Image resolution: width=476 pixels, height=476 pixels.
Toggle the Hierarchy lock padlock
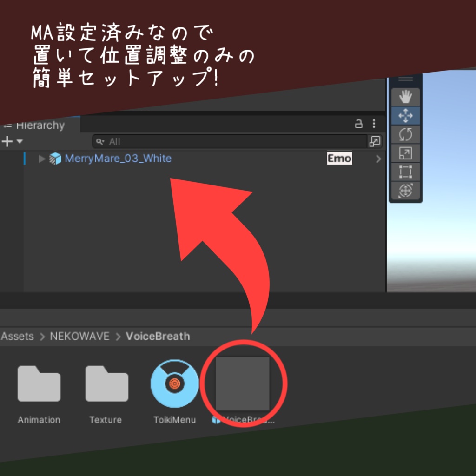click(x=359, y=124)
